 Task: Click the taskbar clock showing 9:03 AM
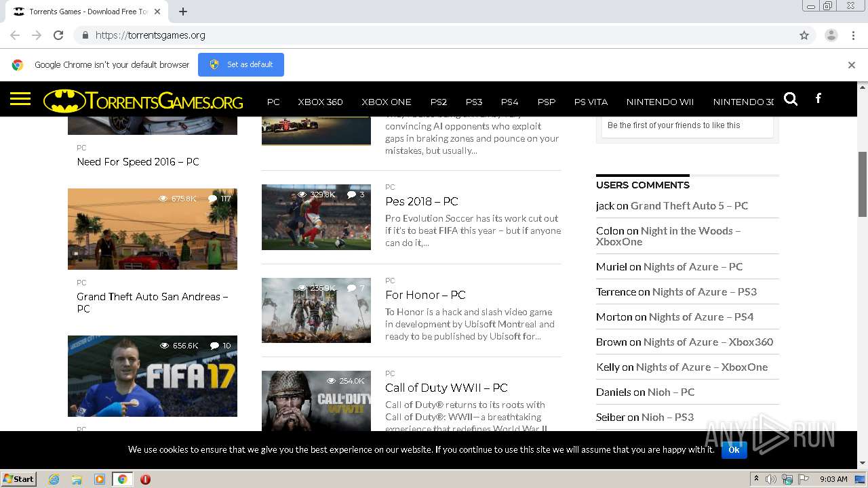[833, 479]
